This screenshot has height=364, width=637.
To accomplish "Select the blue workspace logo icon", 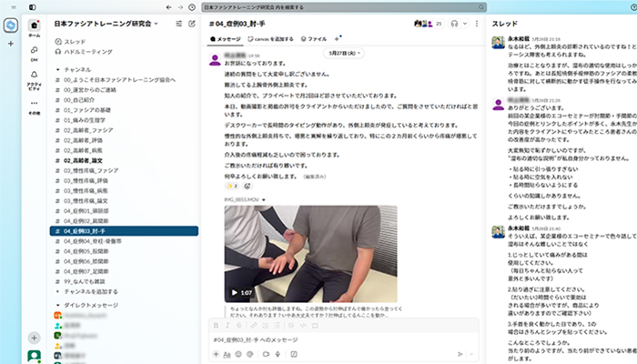I will [x=11, y=25].
